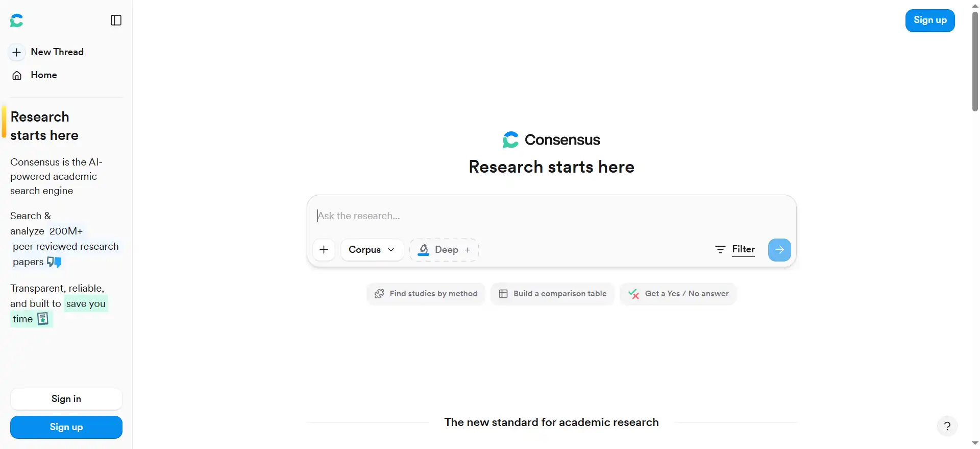The image size is (980, 449).
Task: Click the top-right Sign up button
Action: click(930, 20)
